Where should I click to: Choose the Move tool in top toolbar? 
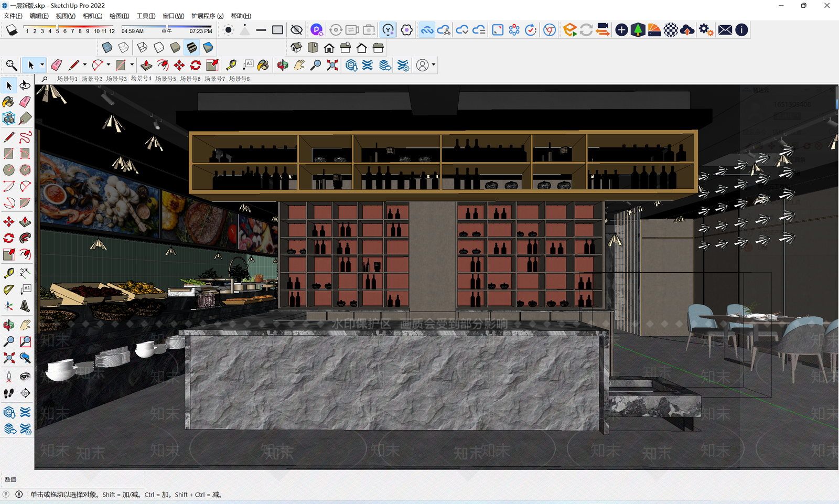[179, 65]
